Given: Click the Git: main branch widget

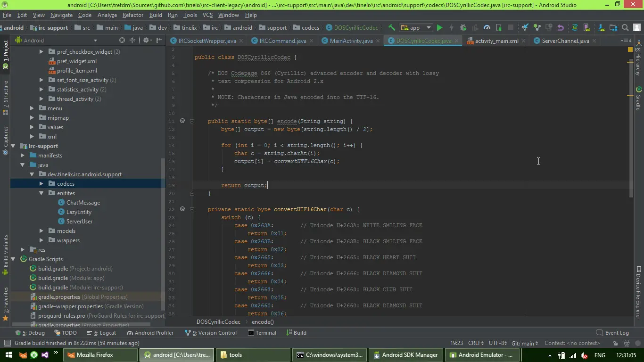Looking at the screenshot, I should pyautogui.click(x=525, y=343).
